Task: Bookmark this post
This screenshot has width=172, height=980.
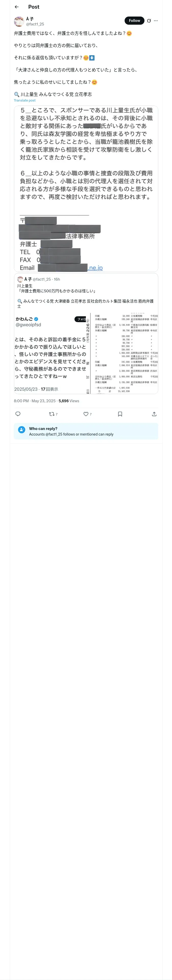Action: pyautogui.click(x=120, y=414)
